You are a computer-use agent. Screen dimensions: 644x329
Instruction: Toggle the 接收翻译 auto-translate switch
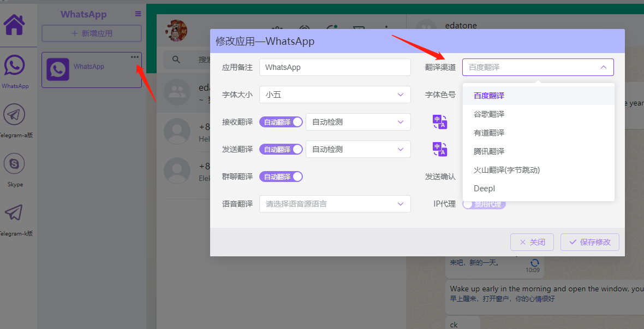point(281,122)
